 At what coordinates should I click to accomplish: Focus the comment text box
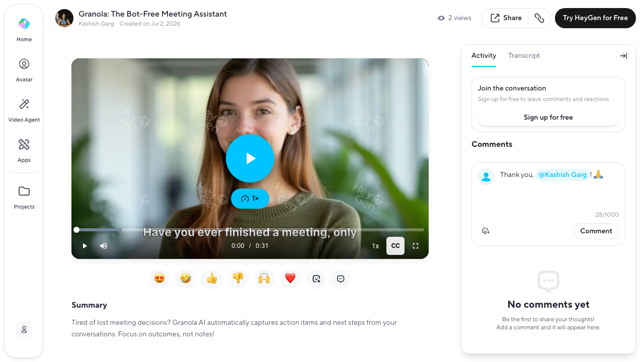pyautogui.click(x=558, y=187)
